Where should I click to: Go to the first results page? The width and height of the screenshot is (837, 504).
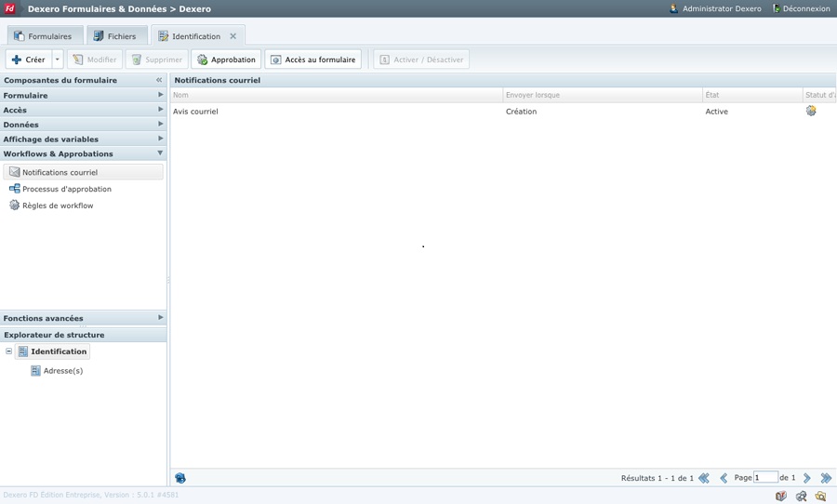[704, 478]
